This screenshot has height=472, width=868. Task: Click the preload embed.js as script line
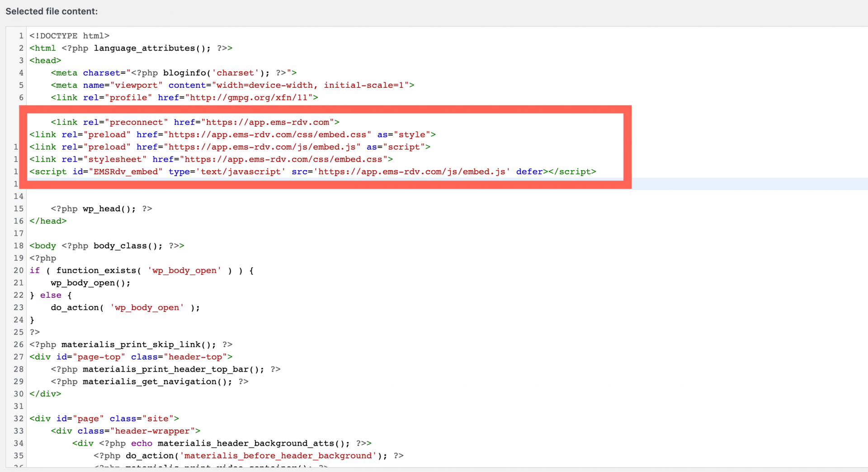230,147
